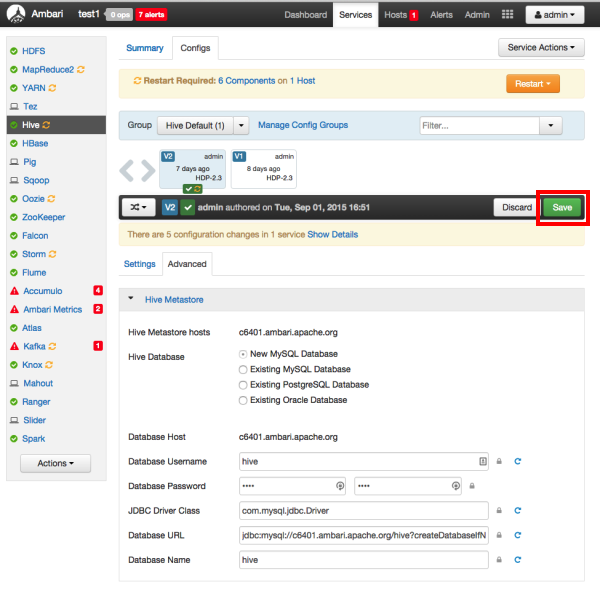
Task: Open the sidebar Actions dropdown
Action: 55,463
